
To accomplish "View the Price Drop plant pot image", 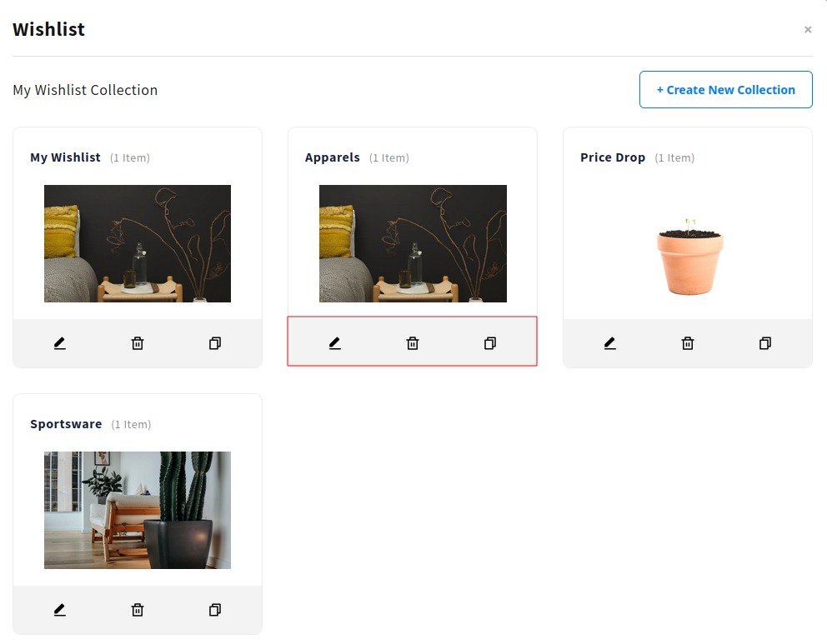I will pyautogui.click(x=690, y=257).
